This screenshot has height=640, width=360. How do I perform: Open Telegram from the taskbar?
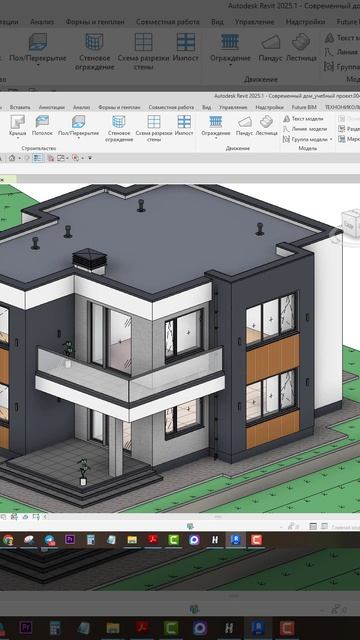(50, 540)
